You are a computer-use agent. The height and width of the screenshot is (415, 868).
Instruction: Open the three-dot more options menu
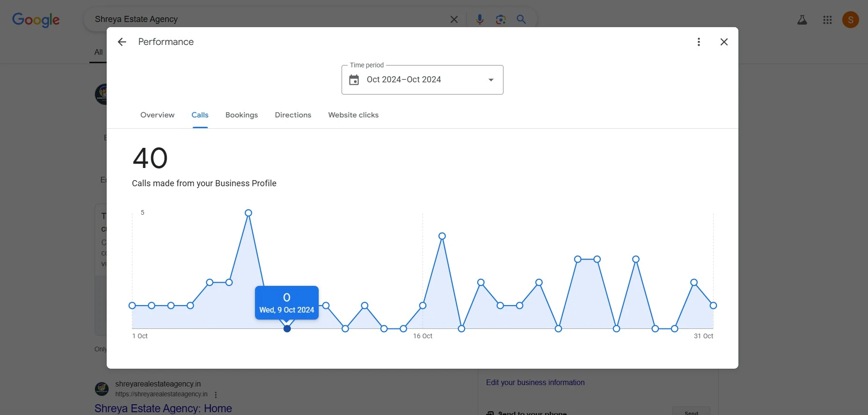(x=699, y=42)
